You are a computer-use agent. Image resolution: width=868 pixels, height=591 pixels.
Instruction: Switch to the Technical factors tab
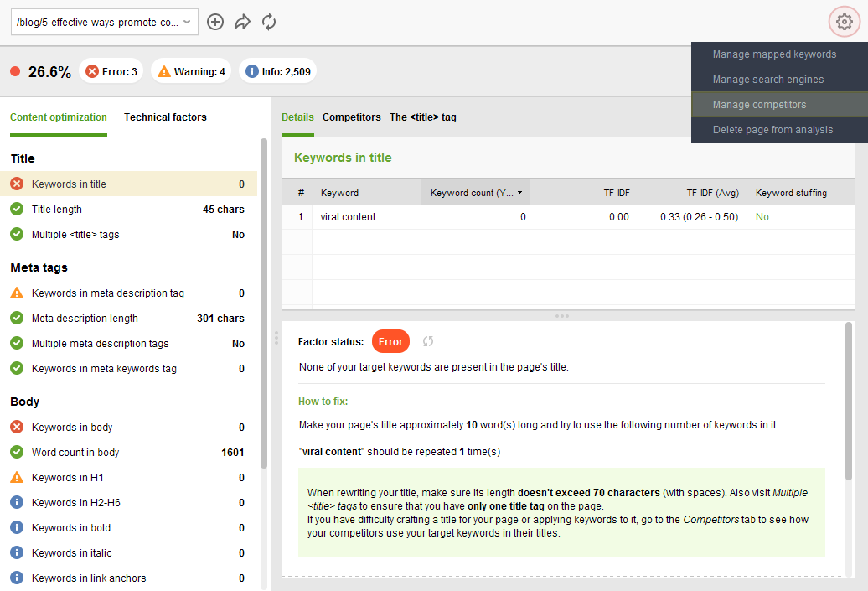point(165,117)
